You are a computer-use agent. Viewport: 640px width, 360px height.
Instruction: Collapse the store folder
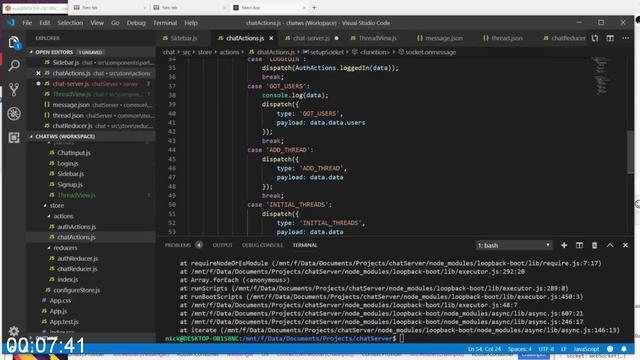[45, 205]
